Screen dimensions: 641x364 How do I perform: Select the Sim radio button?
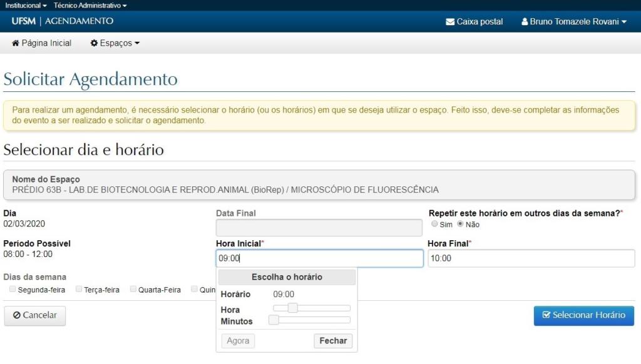(435, 224)
